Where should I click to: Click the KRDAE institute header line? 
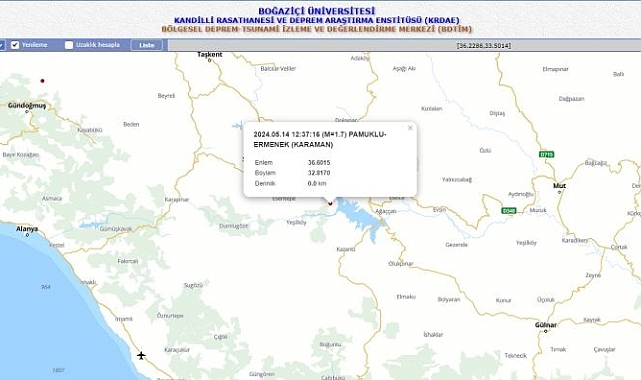click(x=317, y=20)
